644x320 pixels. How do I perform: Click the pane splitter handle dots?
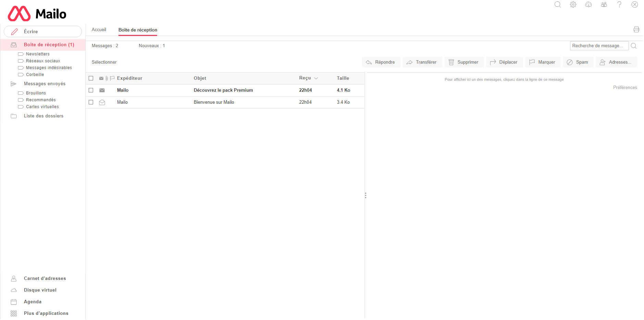coord(365,195)
